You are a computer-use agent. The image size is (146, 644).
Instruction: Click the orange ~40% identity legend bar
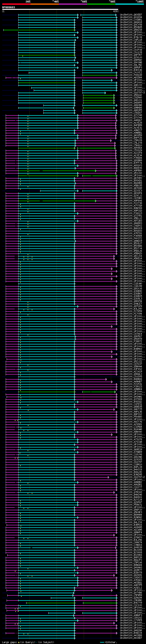(x=45, y=4)
